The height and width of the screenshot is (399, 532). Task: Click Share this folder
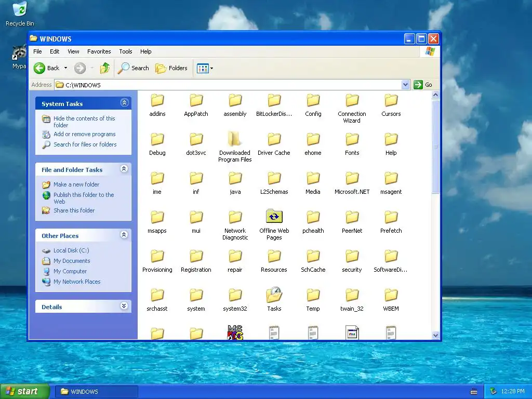(x=74, y=210)
